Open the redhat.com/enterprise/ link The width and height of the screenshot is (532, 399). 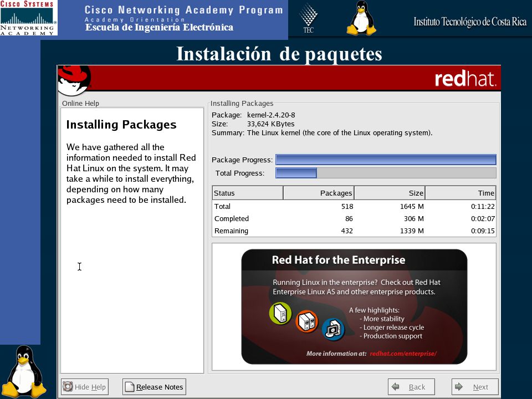pyautogui.click(x=403, y=354)
